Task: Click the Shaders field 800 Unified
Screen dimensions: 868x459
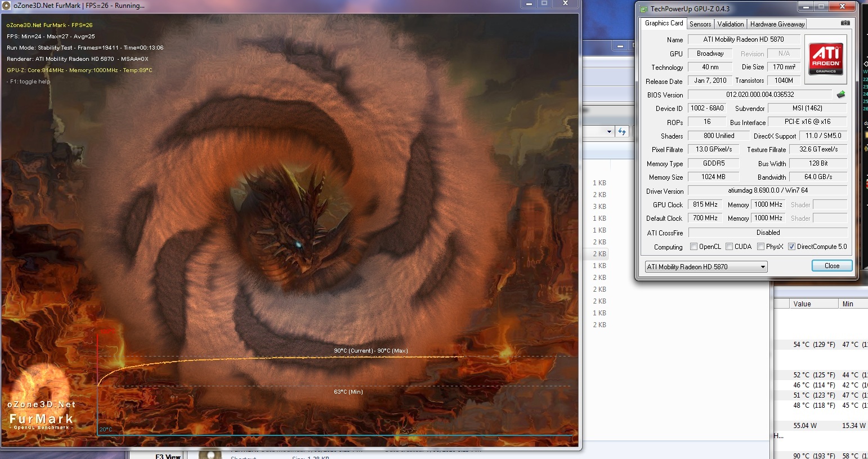Action: coord(719,136)
